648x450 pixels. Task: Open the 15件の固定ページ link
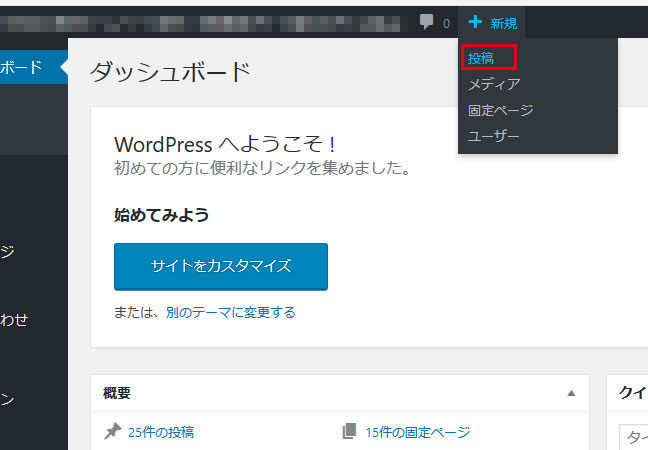(x=418, y=432)
